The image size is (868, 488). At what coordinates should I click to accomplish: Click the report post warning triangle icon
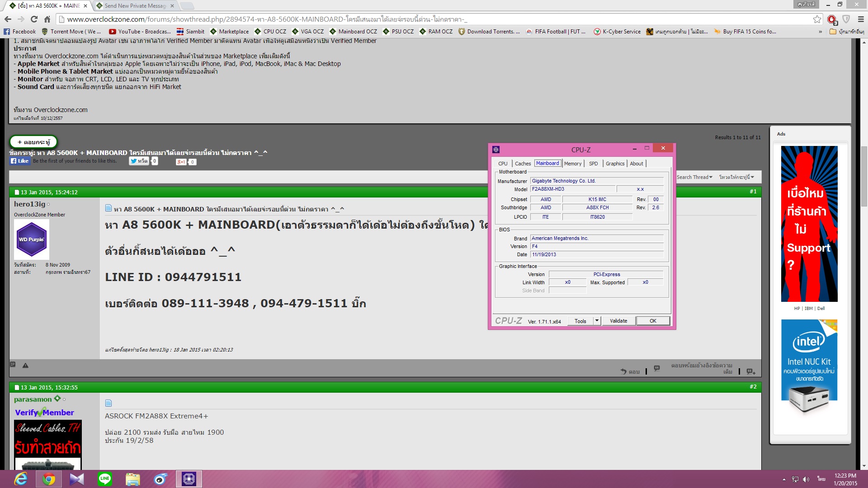[x=25, y=365]
